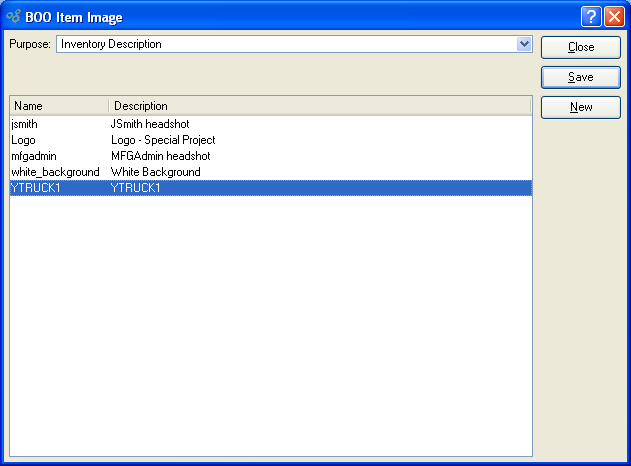
Task: Sort by the Name column header
Action: click(x=58, y=105)
